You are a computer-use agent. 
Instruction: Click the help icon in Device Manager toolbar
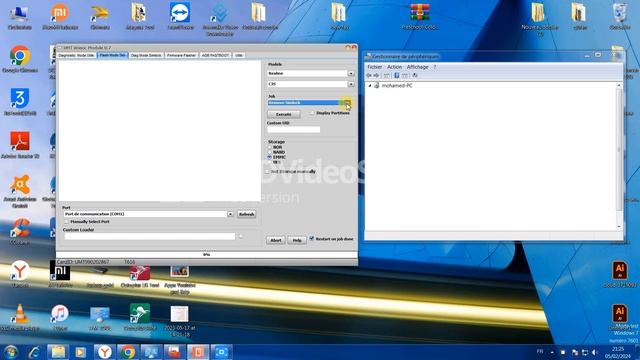click(x=396, y=76)
